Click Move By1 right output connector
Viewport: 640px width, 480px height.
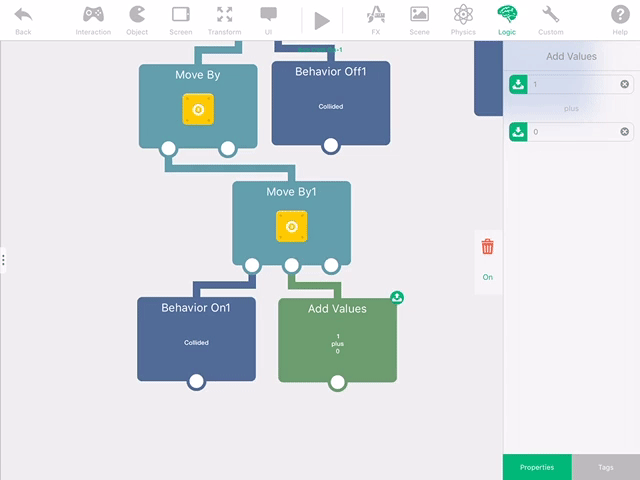point(331,265)
